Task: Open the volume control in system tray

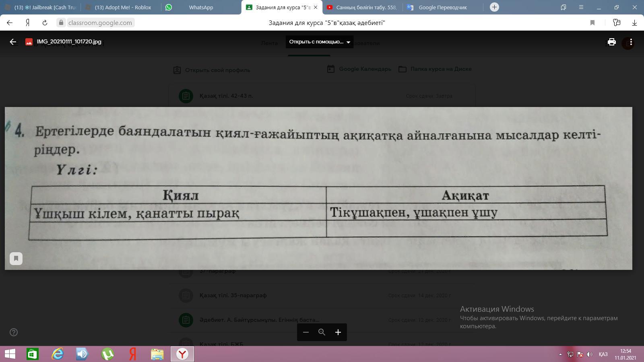Action: tap(590, 354)
